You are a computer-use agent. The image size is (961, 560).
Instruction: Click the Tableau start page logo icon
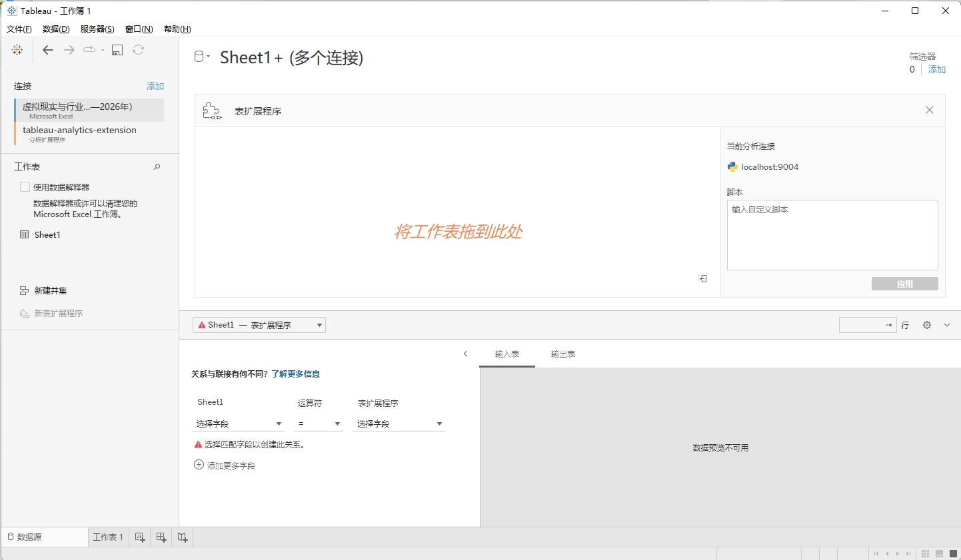pos(17,50)
